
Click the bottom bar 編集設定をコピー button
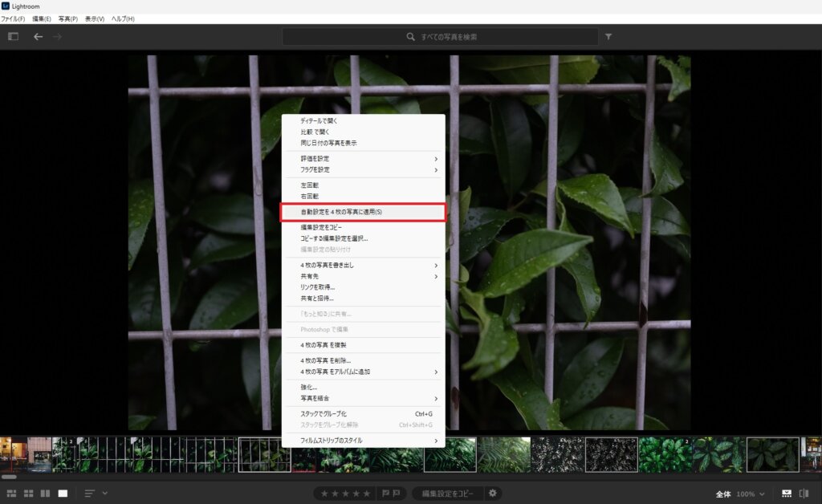pyautogui.click(x=448, y=494)
